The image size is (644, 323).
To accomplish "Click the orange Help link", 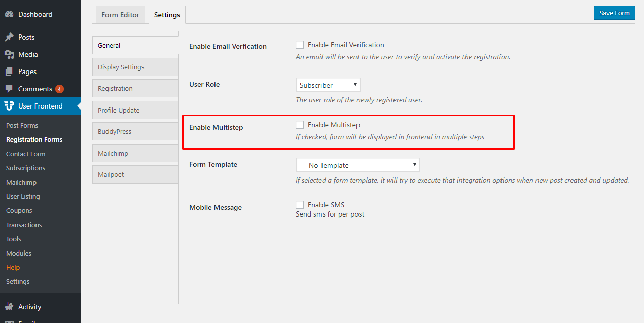I will [x=13, y=267].
